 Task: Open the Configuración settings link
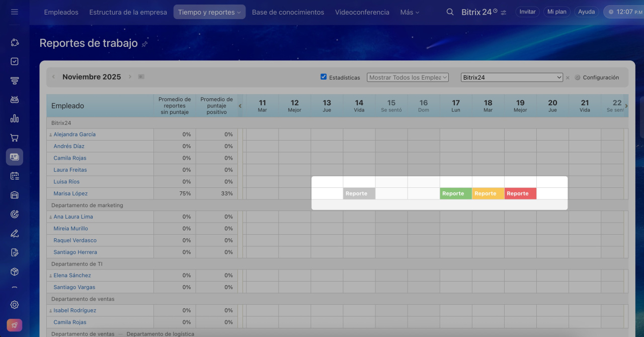597,78
